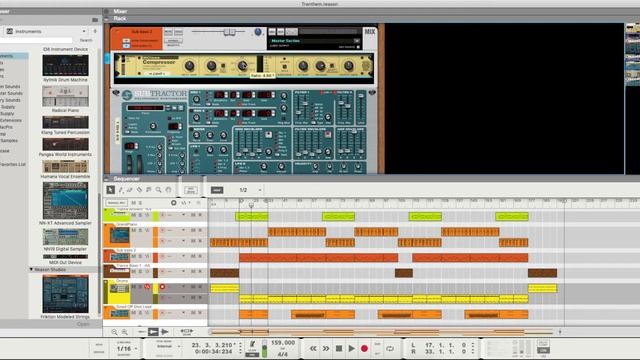Screen dimensions: 640x360
Task: Mute the Sub bass 2 track
Action: point(133,256)
